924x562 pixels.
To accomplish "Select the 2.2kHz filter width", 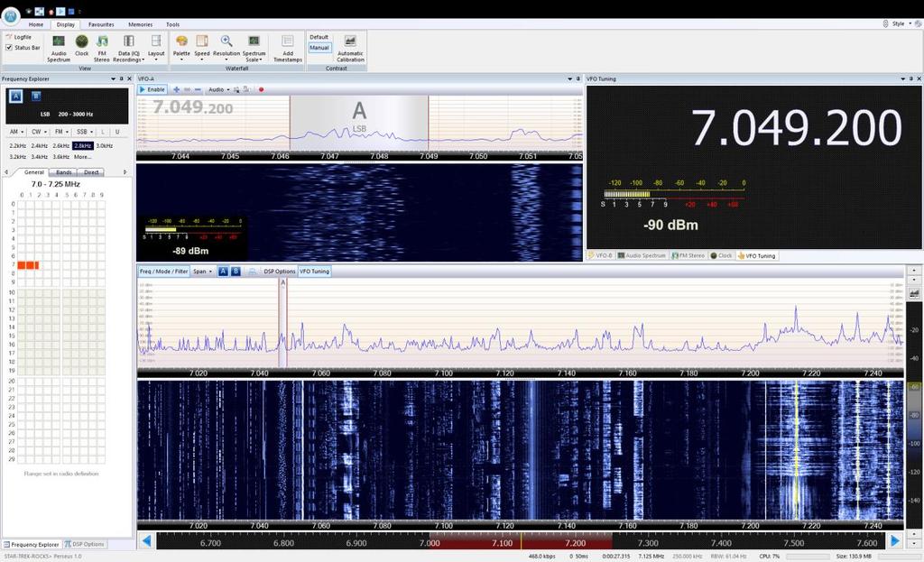I will pos(18,145).
